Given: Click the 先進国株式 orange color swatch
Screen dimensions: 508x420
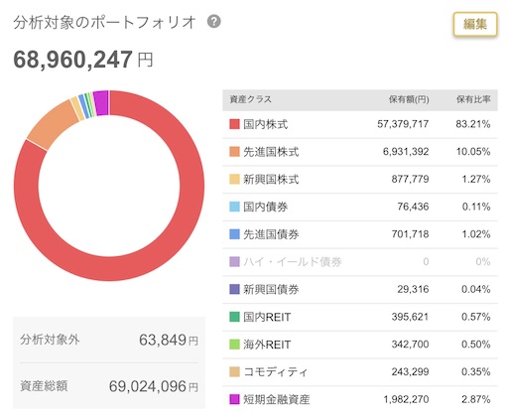Looking at the screenshot, I should tap(234, 152).
